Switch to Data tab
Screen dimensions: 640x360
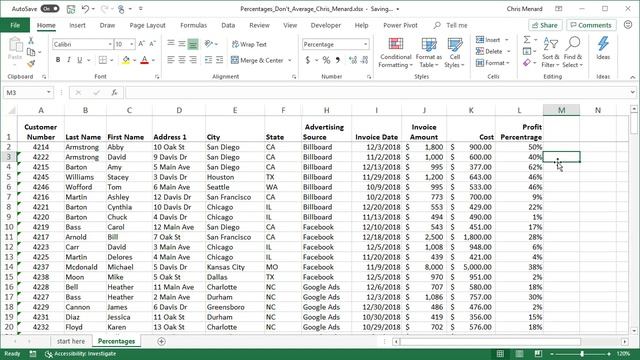[x=228, y=25]
